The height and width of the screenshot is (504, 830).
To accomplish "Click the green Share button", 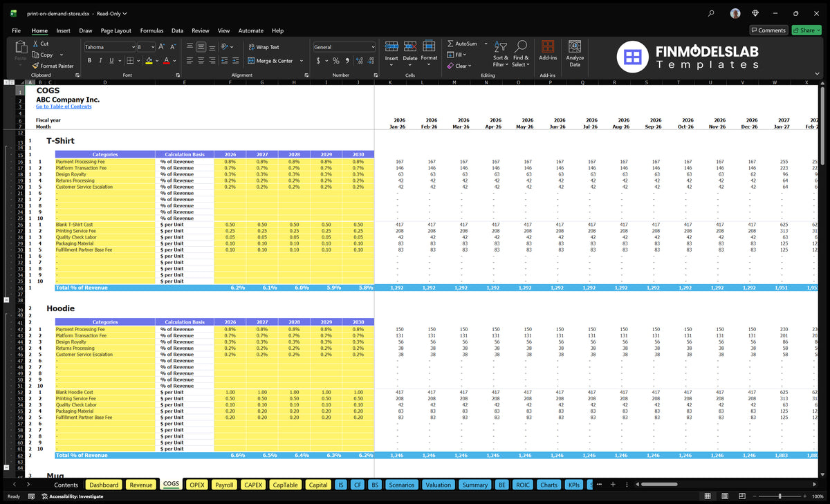I will click(x=806, y=30).
